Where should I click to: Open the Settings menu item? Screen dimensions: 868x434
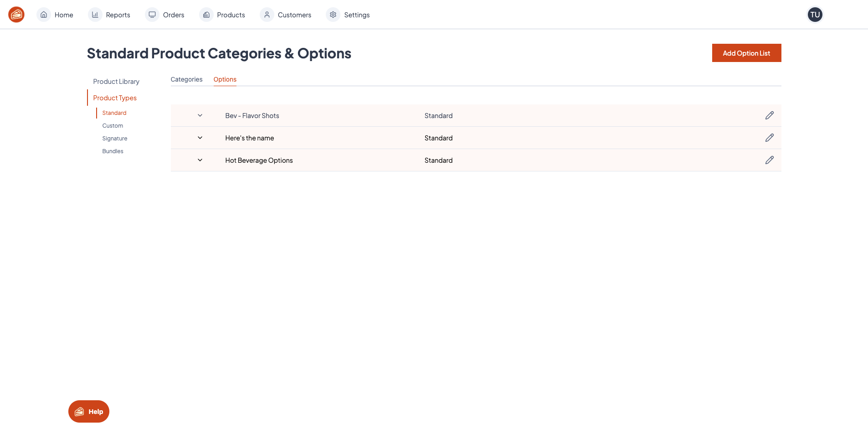pos(357,15)
